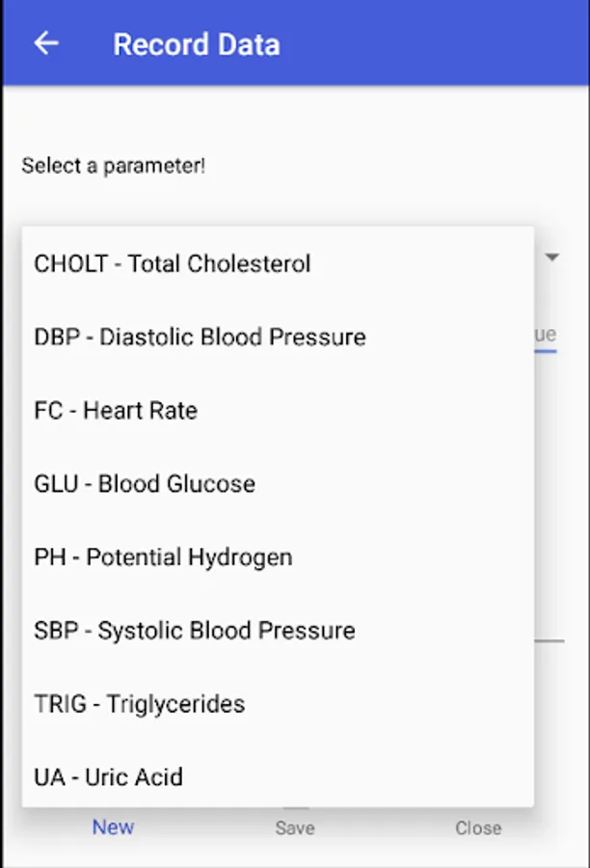
Task: Click the value input field
Action: point(546,335)
